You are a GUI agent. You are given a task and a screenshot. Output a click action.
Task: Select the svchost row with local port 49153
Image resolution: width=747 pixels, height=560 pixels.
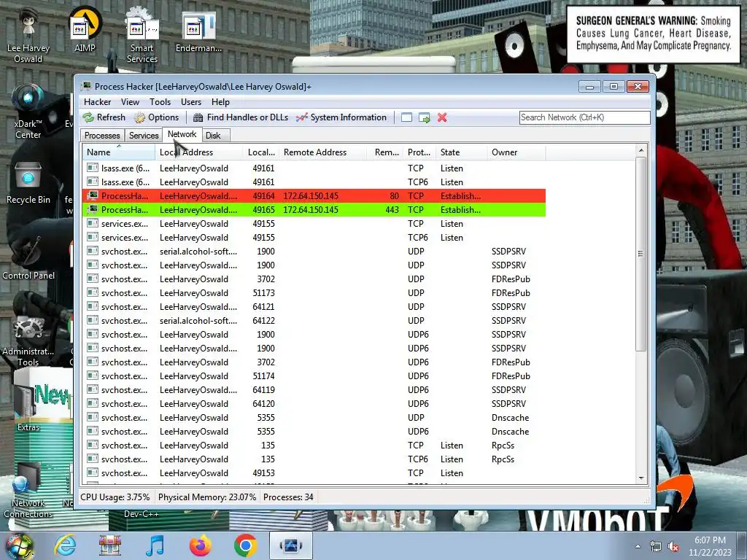pos(314,472)
